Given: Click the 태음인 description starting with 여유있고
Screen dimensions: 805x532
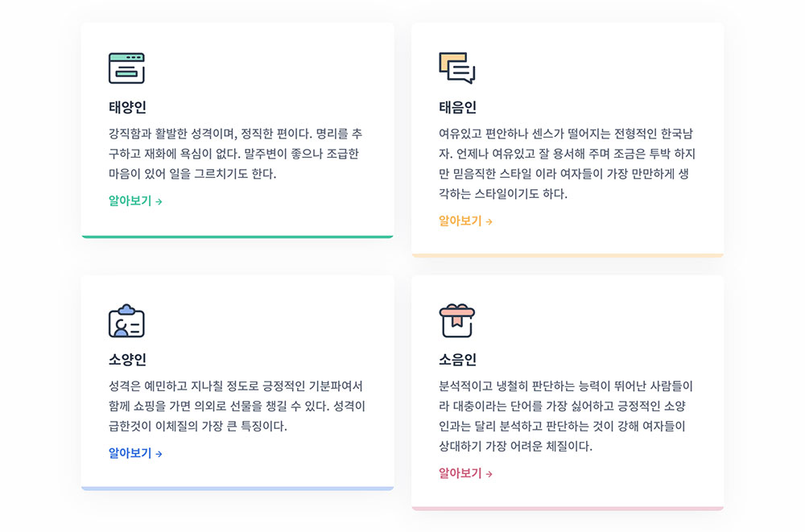Looking at the screenshot, I should click(x=567, y=164).
